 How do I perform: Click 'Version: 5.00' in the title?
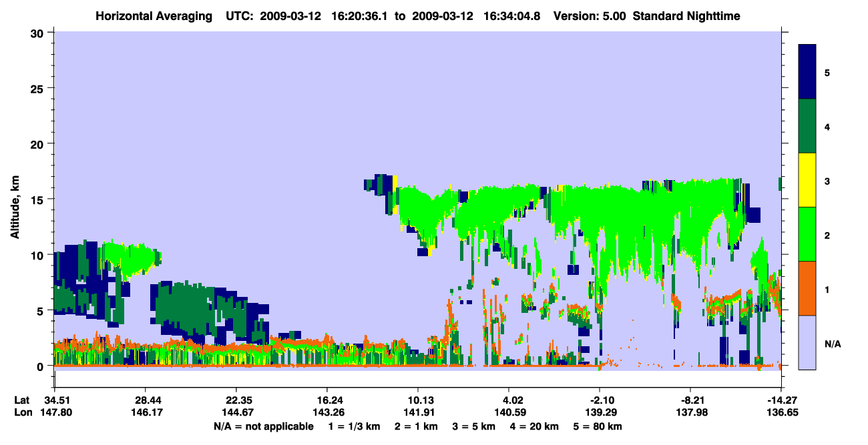590,15
